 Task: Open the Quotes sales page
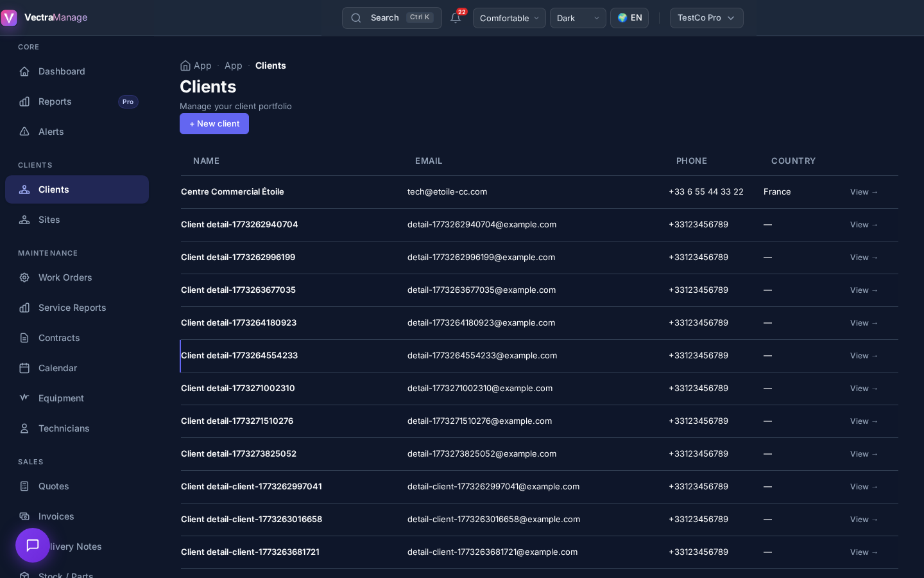[x=77, y=486]
